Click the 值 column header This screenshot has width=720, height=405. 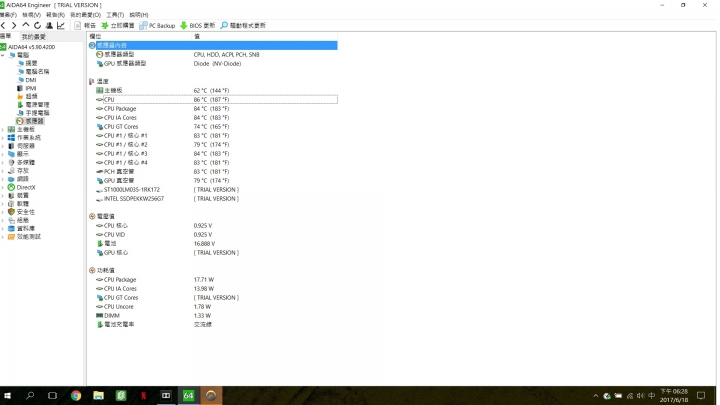264,36
